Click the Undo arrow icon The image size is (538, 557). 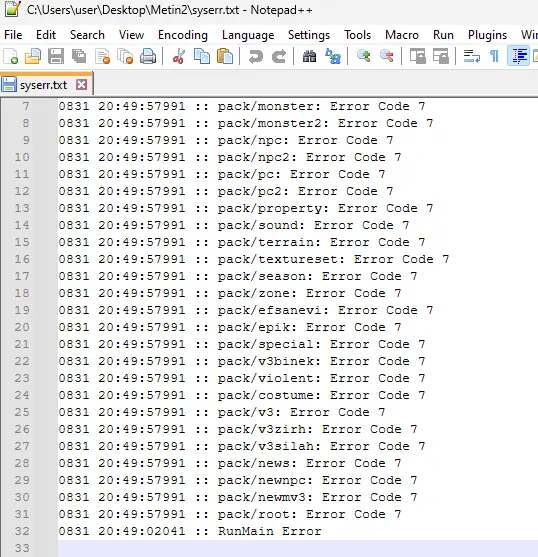click(x=256, y=56)
